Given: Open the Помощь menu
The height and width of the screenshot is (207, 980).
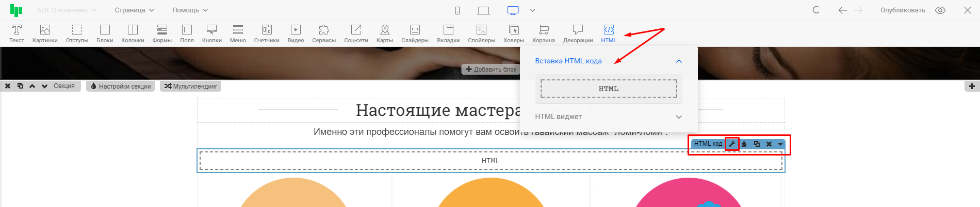Looking at the screenshot, I should coord(190,10).
